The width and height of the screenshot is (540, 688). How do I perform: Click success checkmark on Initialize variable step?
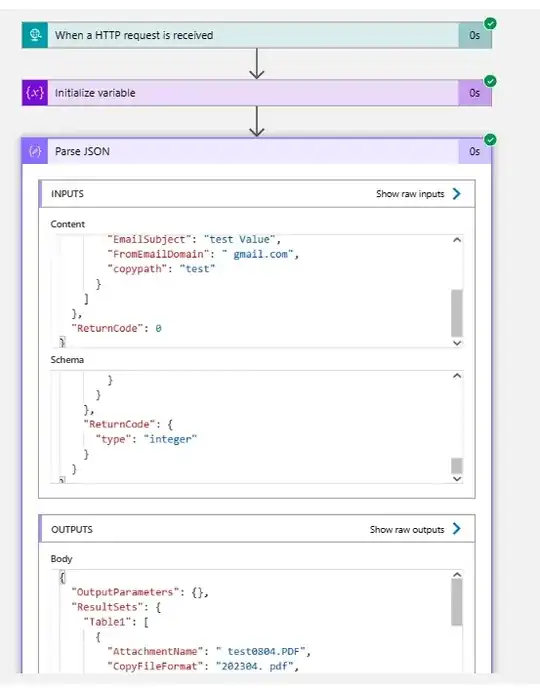click(x=490, y=81)
